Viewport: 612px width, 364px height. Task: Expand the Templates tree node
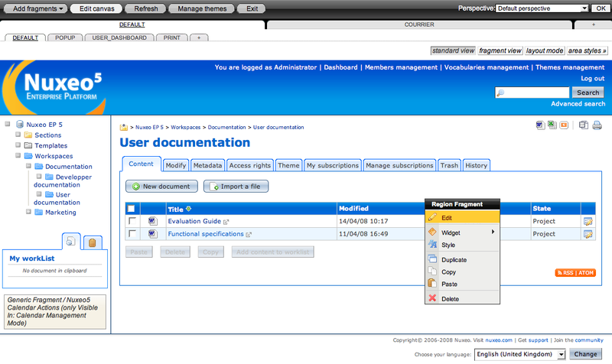point(18,145)
